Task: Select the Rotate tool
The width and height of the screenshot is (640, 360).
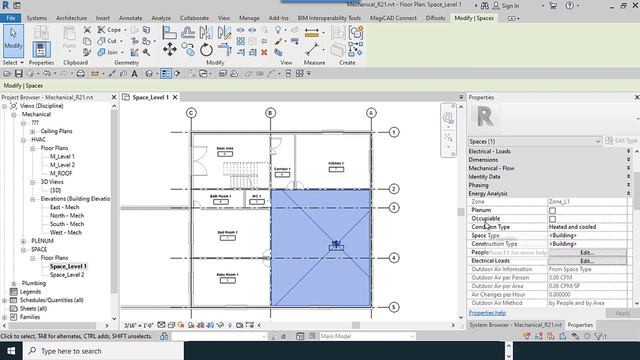Action: 206,50
